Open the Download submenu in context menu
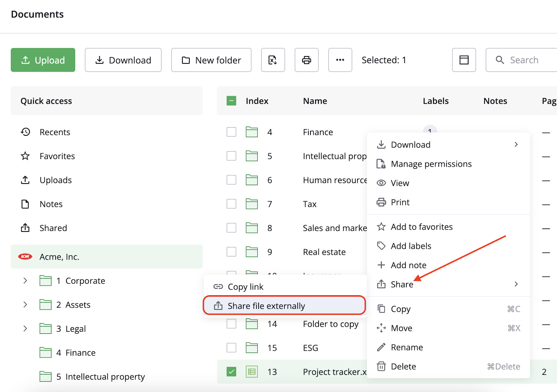 click(x=448, y=144)
